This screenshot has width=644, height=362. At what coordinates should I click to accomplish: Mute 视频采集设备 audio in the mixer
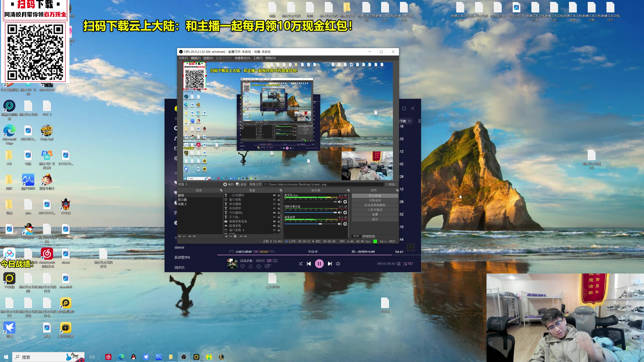click(x=340, y=213)
